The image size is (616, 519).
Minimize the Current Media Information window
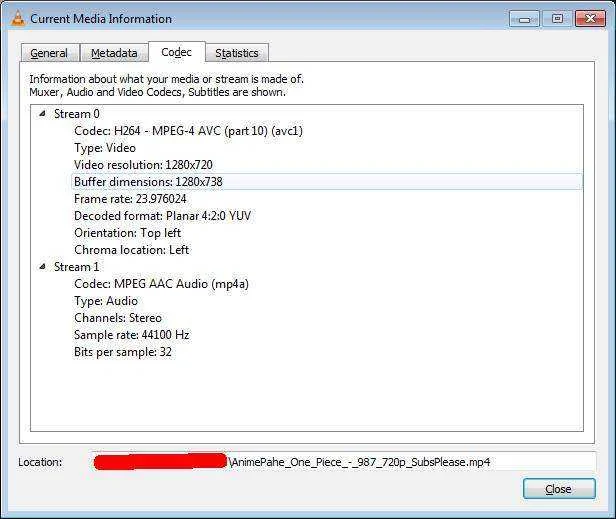pos(524,19)
